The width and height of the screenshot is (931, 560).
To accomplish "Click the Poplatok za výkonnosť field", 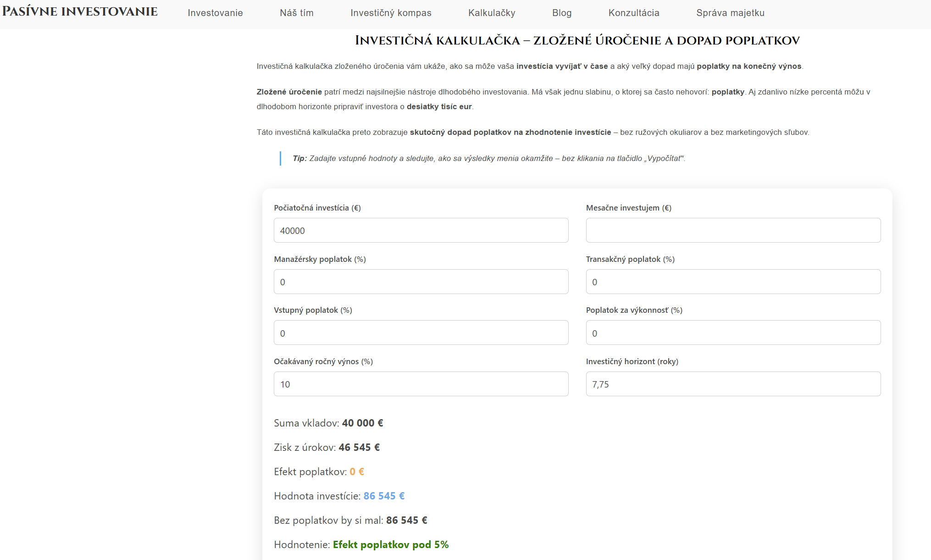I will (733, 333).
